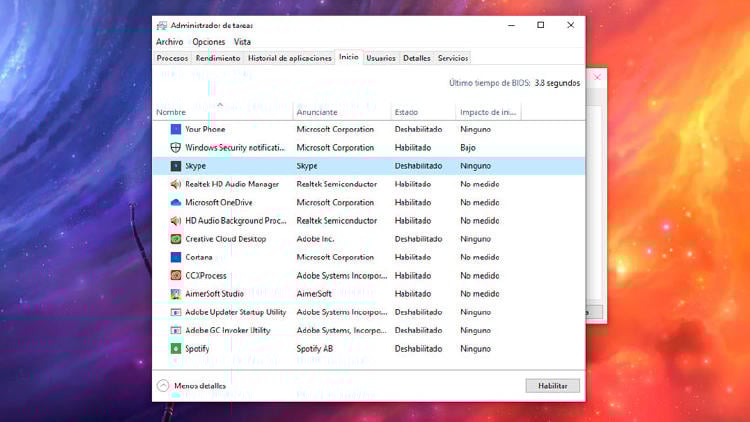Switch to the Servicios tab
Viewport: 750px width, 422px height.
click(453, 58)
